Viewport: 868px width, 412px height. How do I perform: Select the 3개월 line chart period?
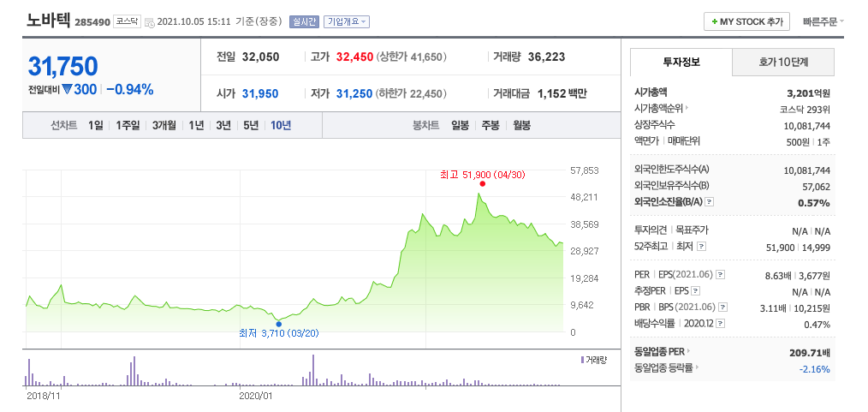coord(163,126)
